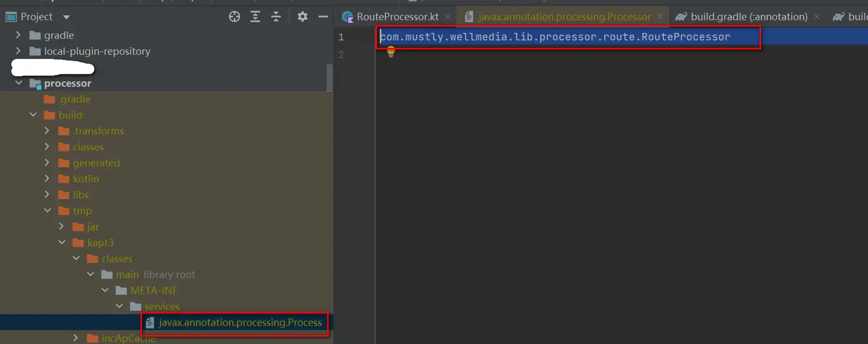The height and width of the screenshot is (344, 868).
Task: Switch to build.gradle (:annotation) tab
Action: click(x=748, y=17)
